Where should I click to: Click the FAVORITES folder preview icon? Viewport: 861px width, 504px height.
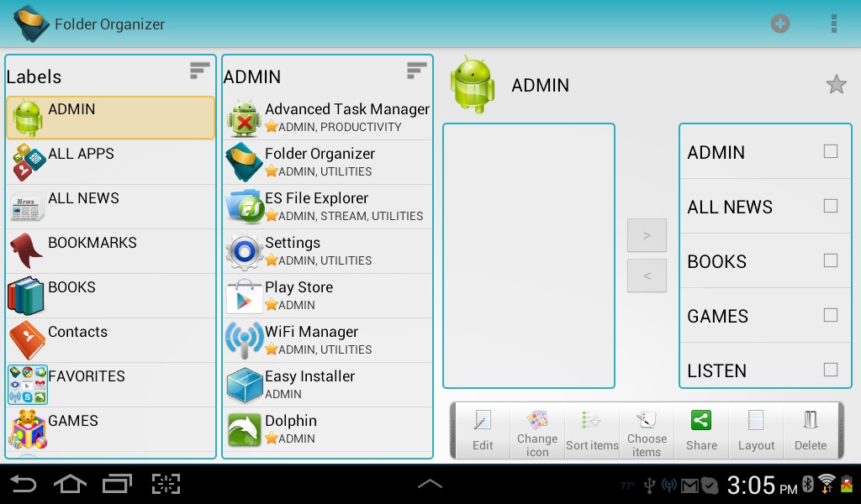28,385
